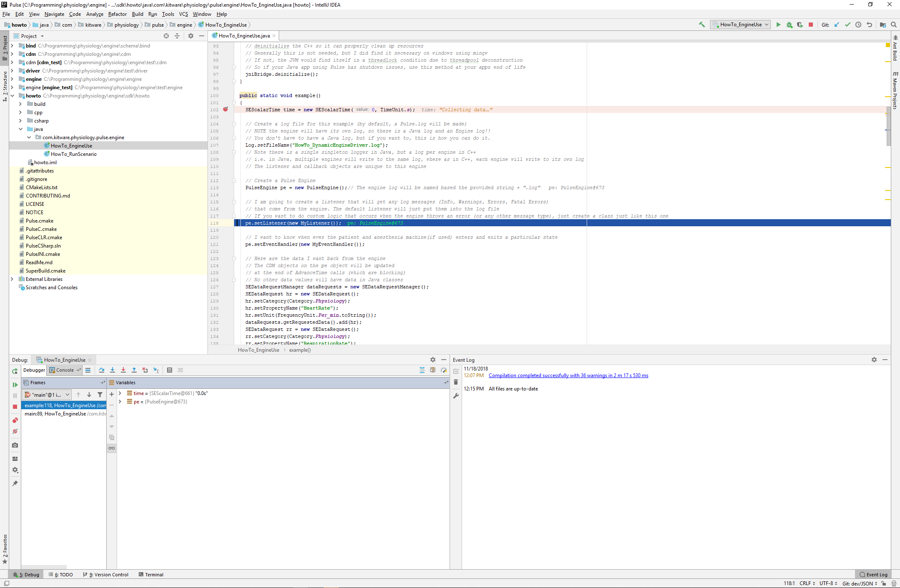
Task: Toggle breakpoint on line 102 gutter
Action: coord(225,109)
